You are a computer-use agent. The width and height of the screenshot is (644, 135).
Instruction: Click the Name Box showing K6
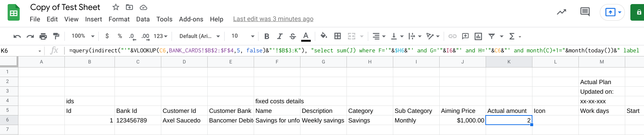point(21,51)
